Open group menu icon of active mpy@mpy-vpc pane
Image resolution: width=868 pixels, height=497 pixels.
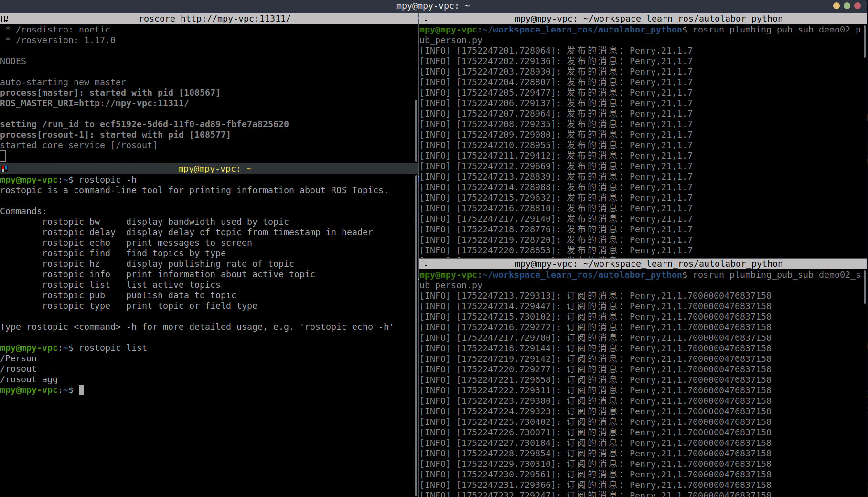[4, 169]
